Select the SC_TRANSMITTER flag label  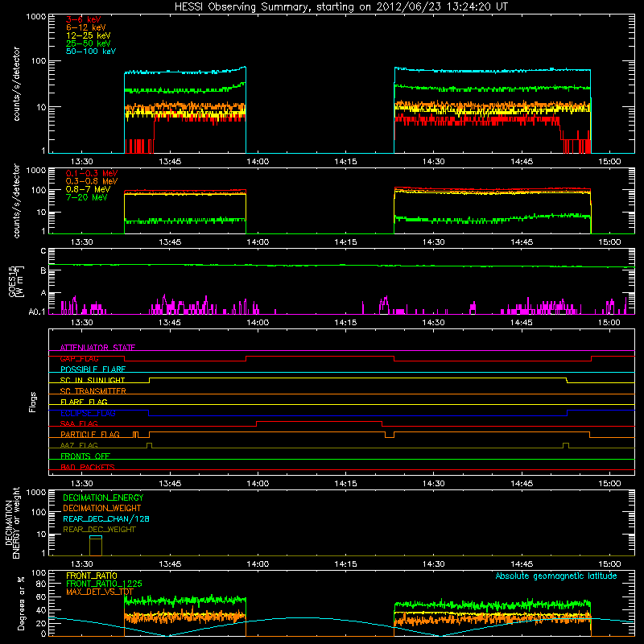(93, 391)
